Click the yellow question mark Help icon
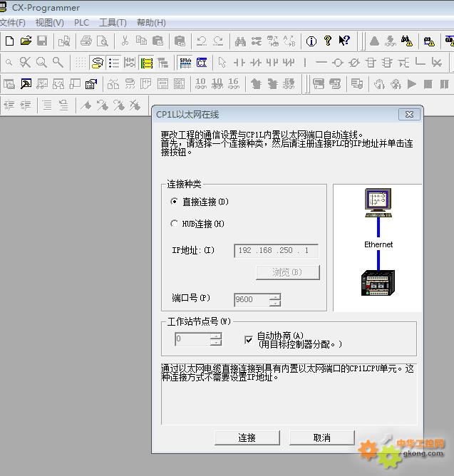The image size is (454, 476). (x=328, y=41)
